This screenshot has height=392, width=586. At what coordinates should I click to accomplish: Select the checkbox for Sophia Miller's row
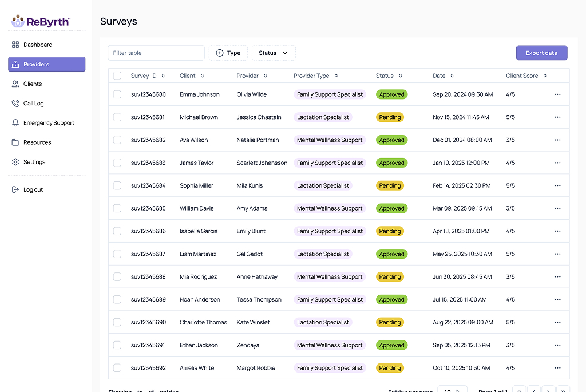[x=117, y=185]
